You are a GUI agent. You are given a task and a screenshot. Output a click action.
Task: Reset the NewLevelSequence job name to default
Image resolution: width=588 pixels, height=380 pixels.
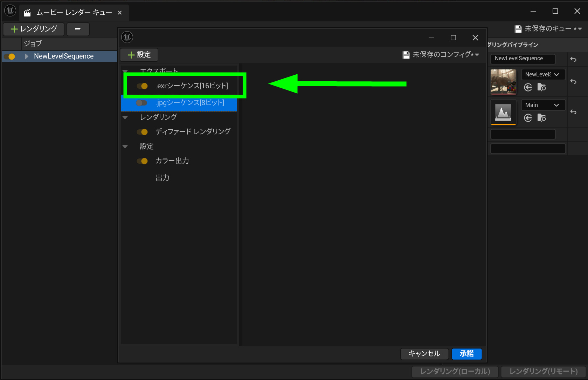click(x=573, y=59)
